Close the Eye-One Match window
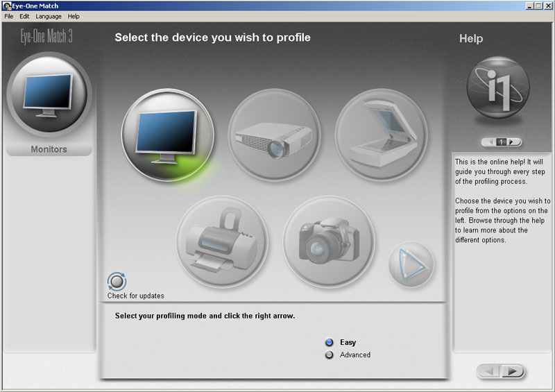This screenshot has width=555, height=392. point(547,6)
